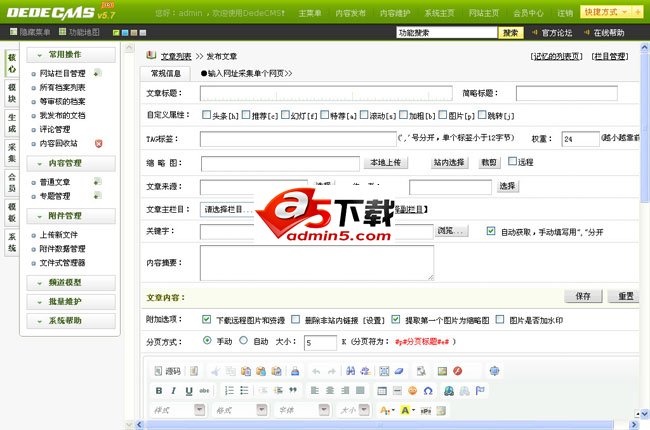Click the paste clipboard icon in editor
Viewport: 650px width, 430px height.
click(246, 371)
